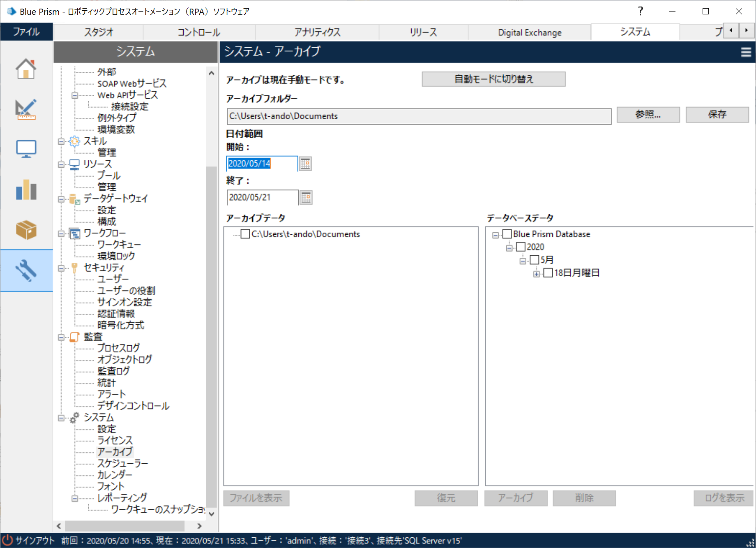
Task: Collapse the レポーティング tree node
Action: click(x=74, y=498)
